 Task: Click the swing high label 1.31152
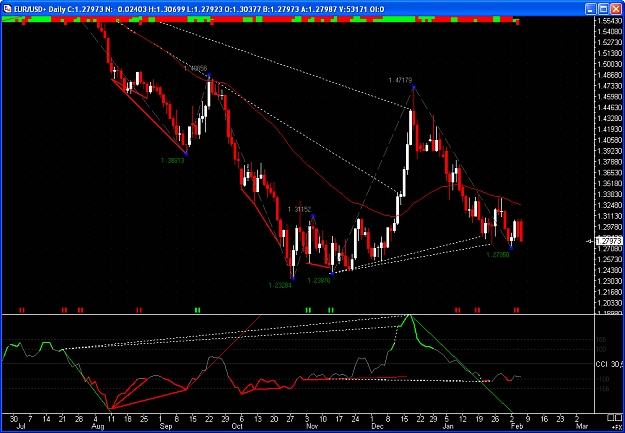[x=300, y=209]
